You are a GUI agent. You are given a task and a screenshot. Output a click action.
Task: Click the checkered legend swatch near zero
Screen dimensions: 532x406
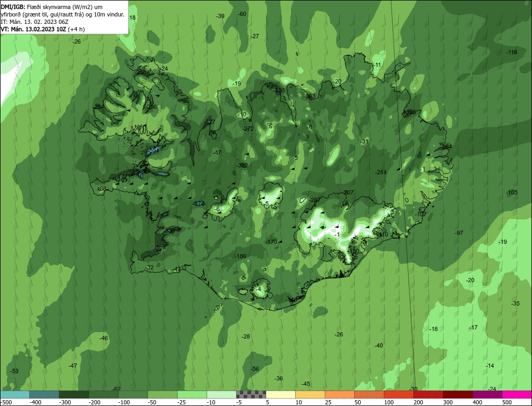pos(251,394)
